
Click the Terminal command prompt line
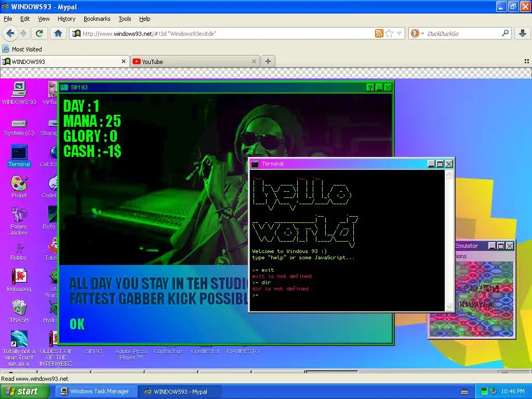[x=348, y=295]
